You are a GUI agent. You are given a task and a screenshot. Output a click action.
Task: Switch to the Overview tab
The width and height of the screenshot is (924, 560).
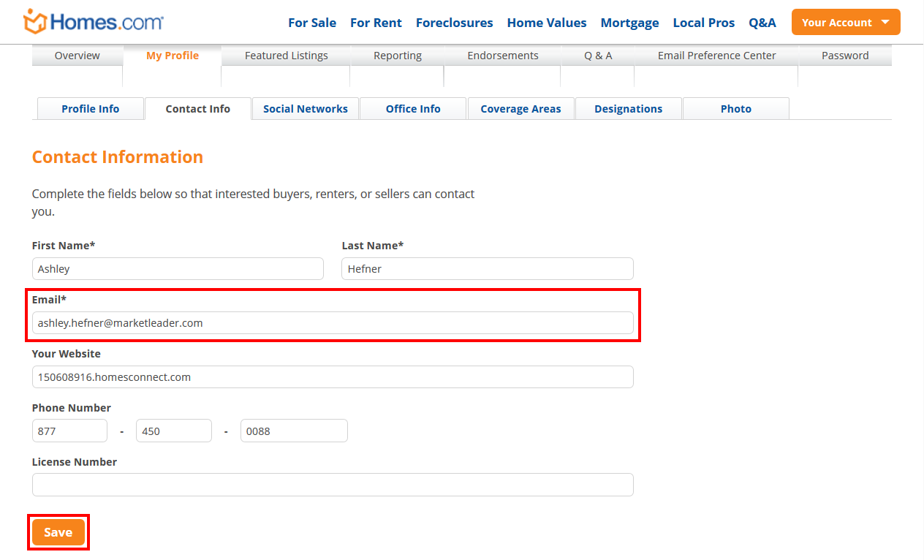coord(77,56)
